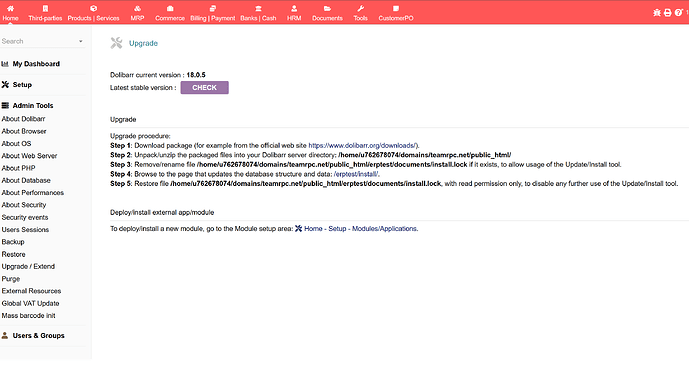Open the Commerce briefcase icon
This screenshot has width=689, height=367.
point(170,8)
